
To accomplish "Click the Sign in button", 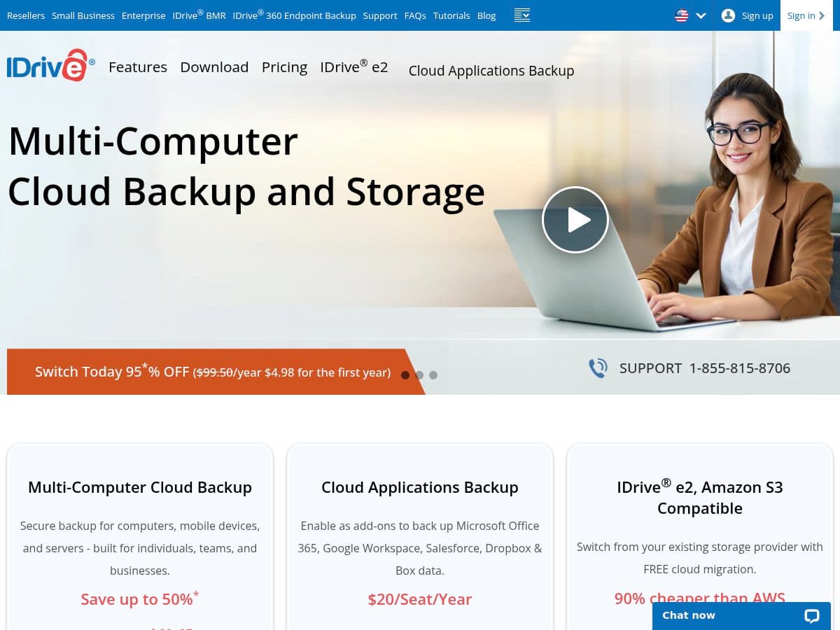I will tap(806, 15).
